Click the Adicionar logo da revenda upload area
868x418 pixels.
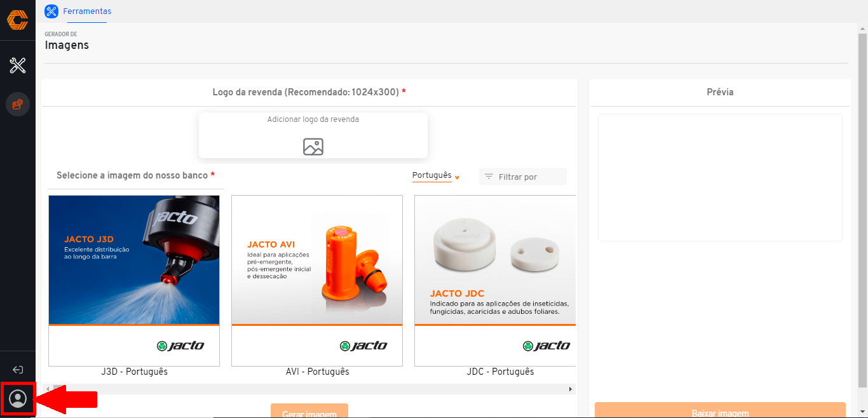[313, 135]
